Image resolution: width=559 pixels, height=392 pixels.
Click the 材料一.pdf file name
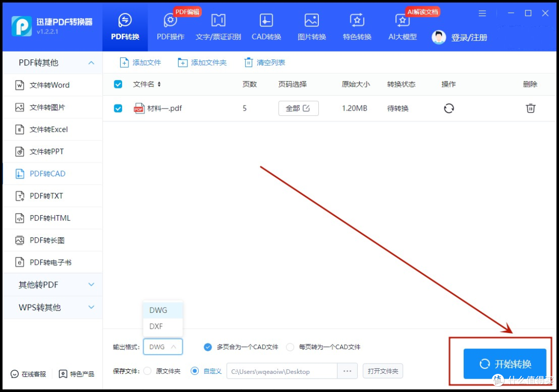point(165,108)
